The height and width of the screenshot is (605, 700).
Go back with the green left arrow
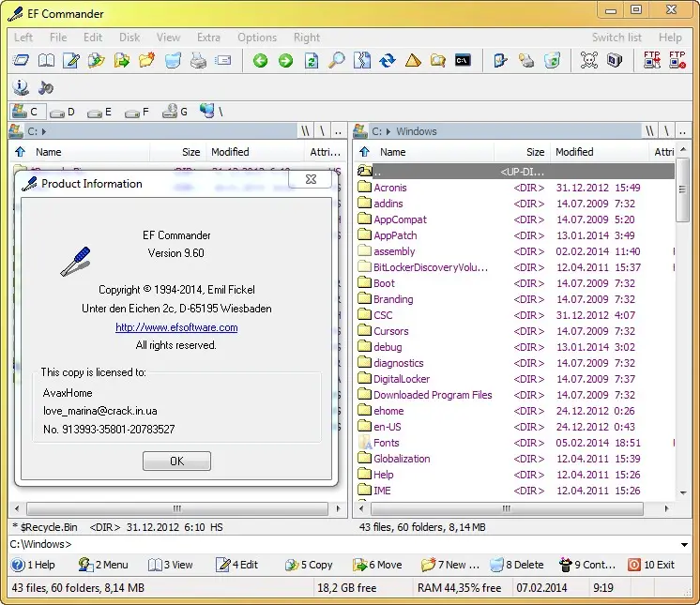pos(260,60)
